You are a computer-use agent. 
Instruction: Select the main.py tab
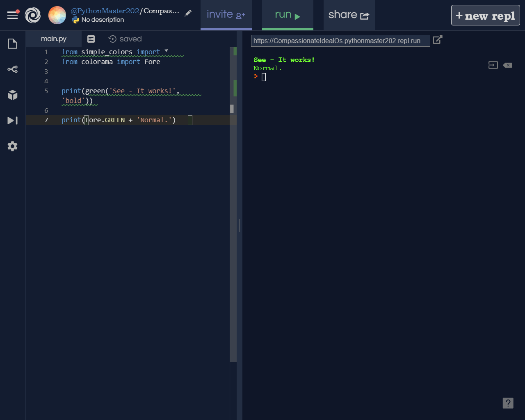point(54,39)
